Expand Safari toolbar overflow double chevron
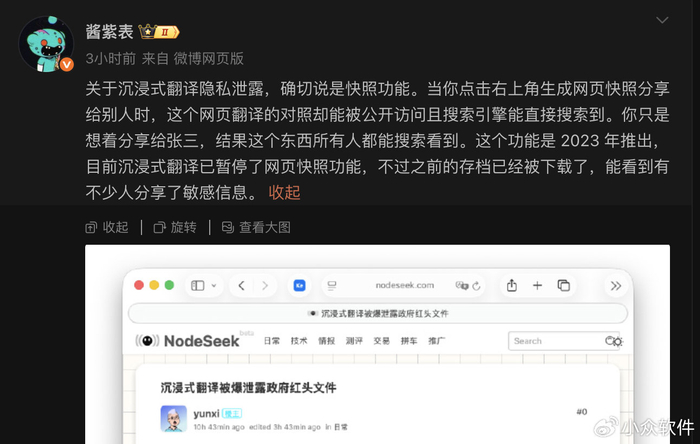This screenshot has height=444, width=700. click(616, 286)
